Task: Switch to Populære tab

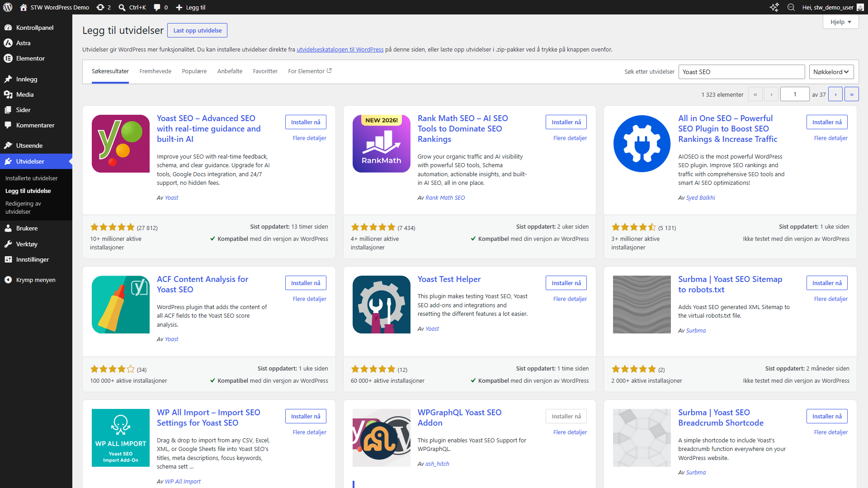Action: point(194,71)
